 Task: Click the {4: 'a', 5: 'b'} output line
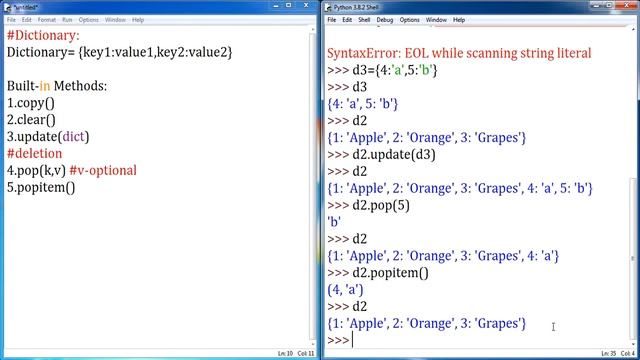tap(362, 104)
